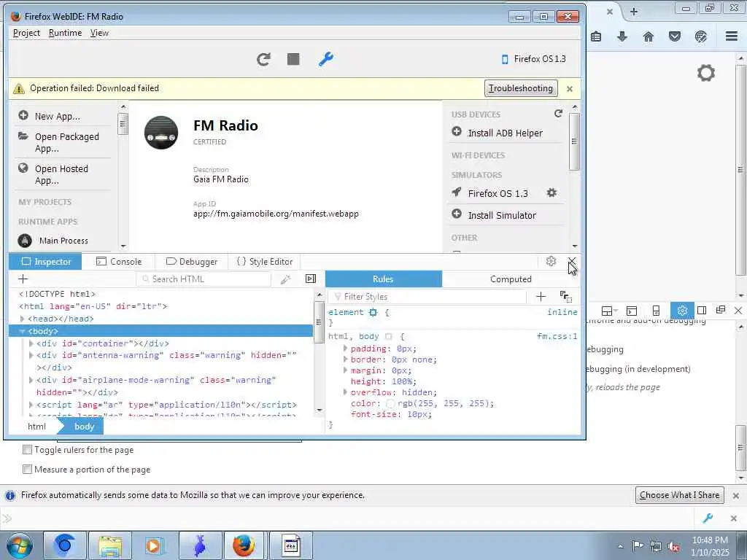Activate the eyedropper color picker tool

[285, 279]
